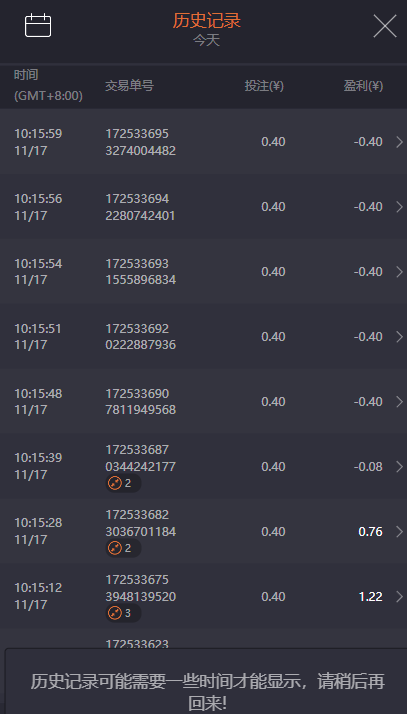
Task: Select the 历史记录 title heading
Action: (206, 21)
